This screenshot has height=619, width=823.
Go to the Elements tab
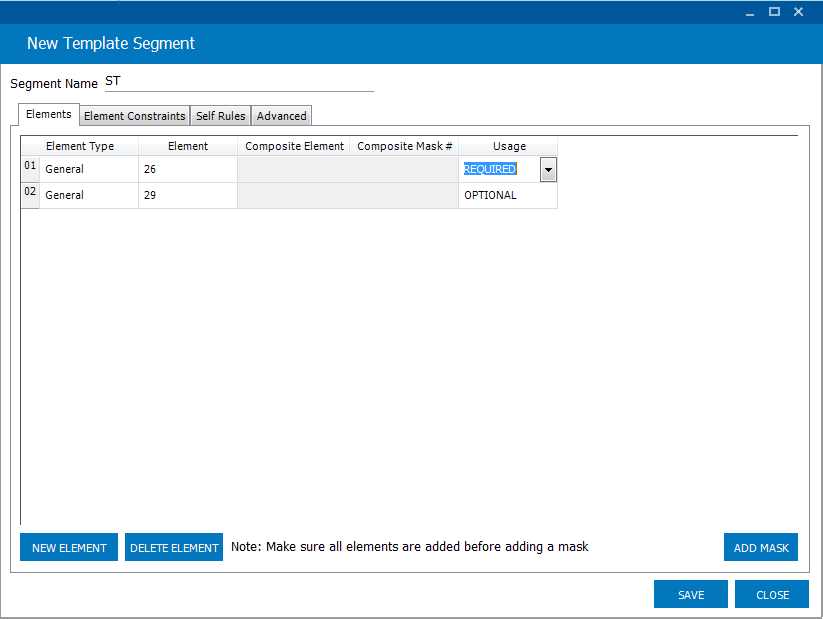pos(49,114)
